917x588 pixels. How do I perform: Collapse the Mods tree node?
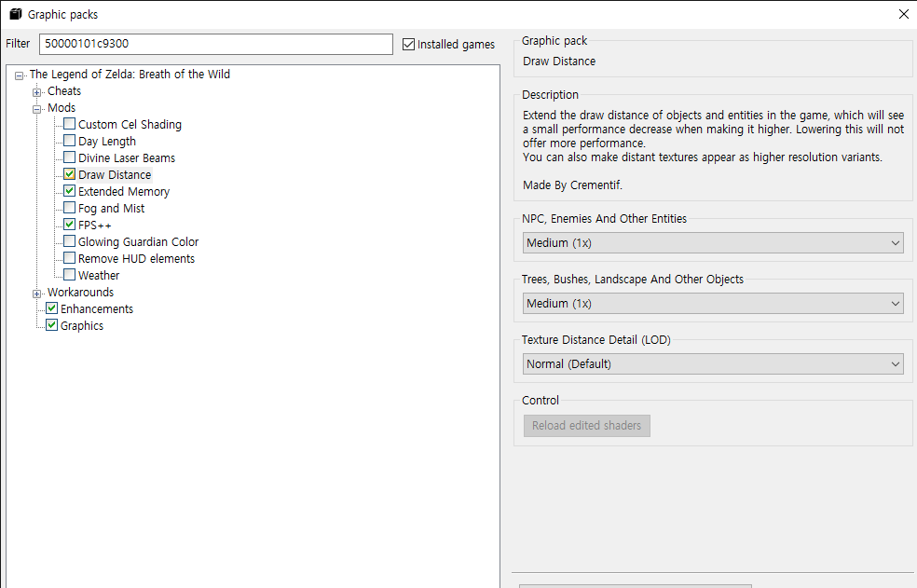click(x=37, y=109)
